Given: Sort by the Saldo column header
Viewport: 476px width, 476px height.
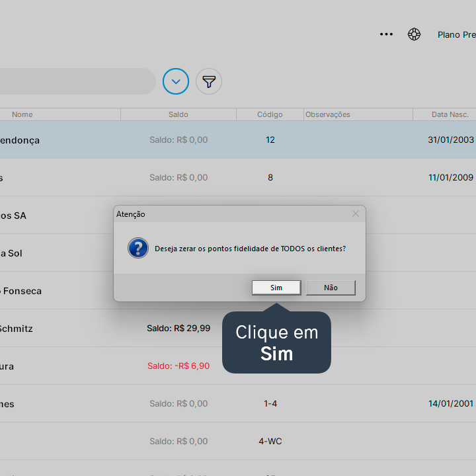Looking at the screenshot, I should pyautogui.click(x=178, y=114).
